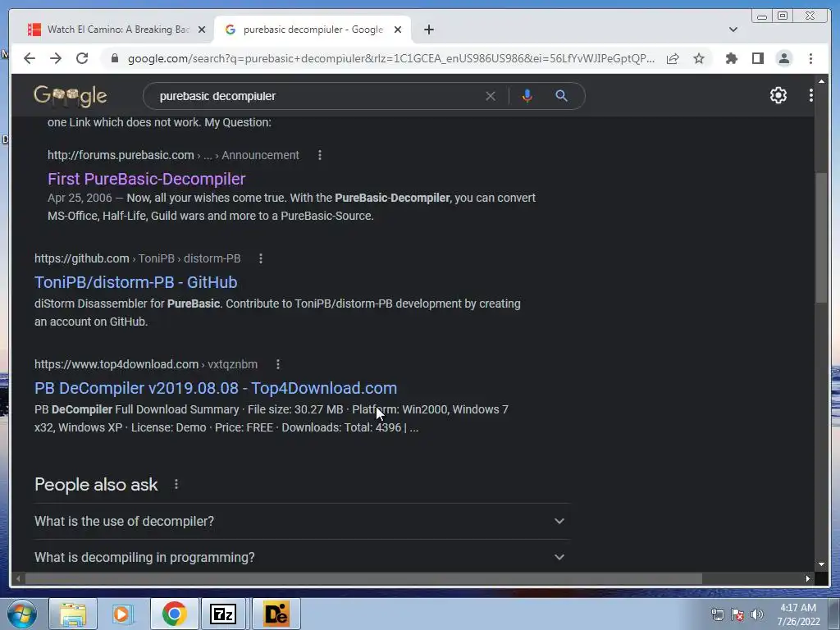Viewport: 840px width, 630px height.
Task: Open People also ask options menu
Action: click(176, 484)
